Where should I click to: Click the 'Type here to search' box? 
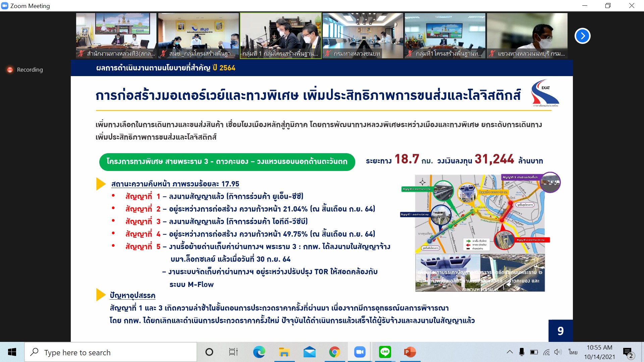[111, 352]
